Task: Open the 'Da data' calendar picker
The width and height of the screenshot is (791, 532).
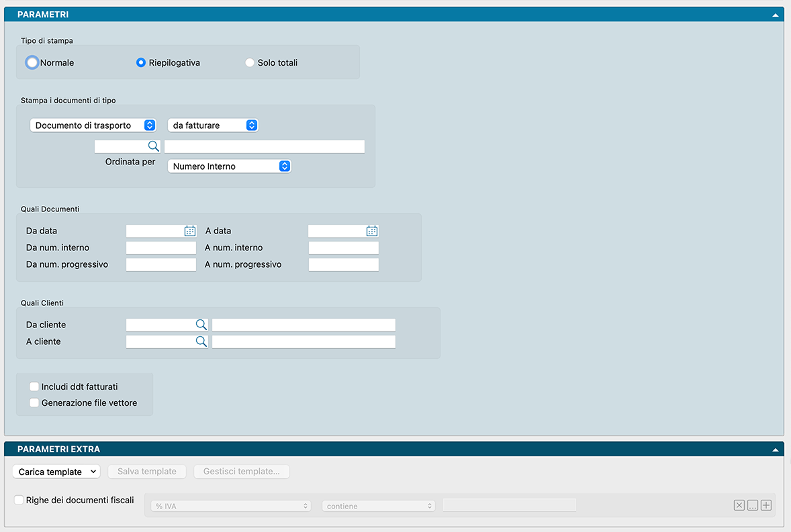Action: [190, 231]
